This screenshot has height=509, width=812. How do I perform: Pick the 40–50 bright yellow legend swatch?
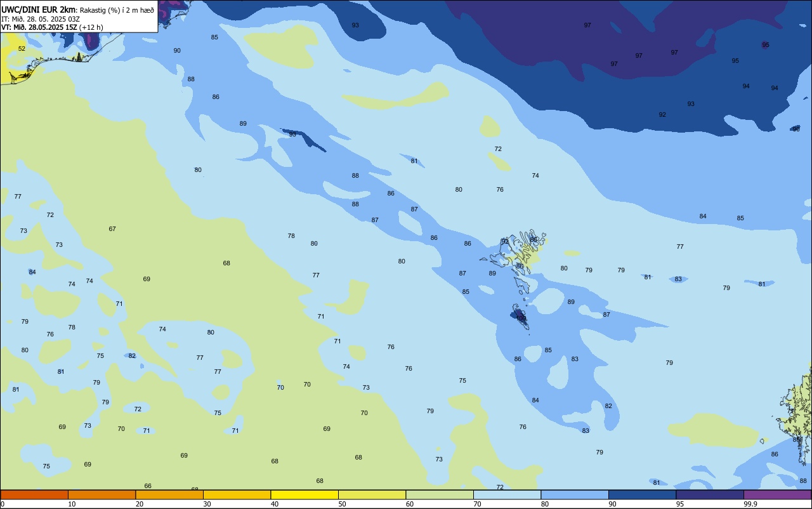pos(304,494)
